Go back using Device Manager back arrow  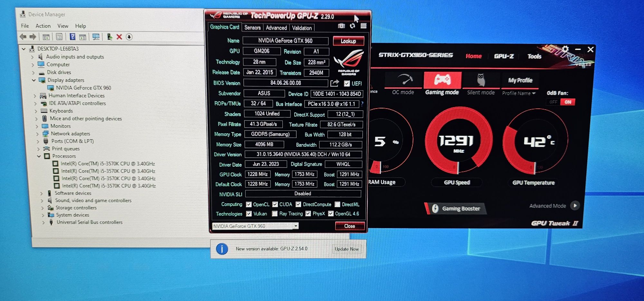click(x=23, y=37)
